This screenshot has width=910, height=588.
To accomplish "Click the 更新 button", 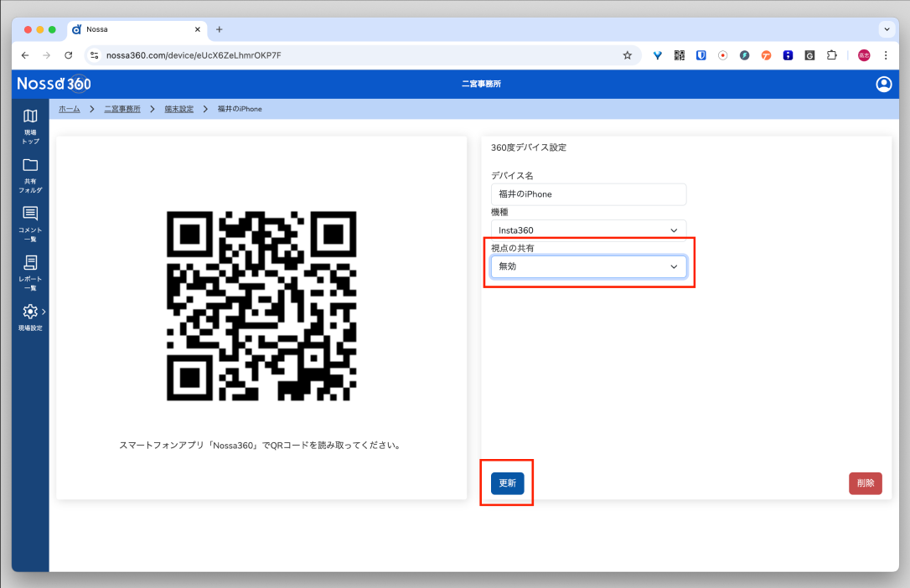I will point(507,483).
